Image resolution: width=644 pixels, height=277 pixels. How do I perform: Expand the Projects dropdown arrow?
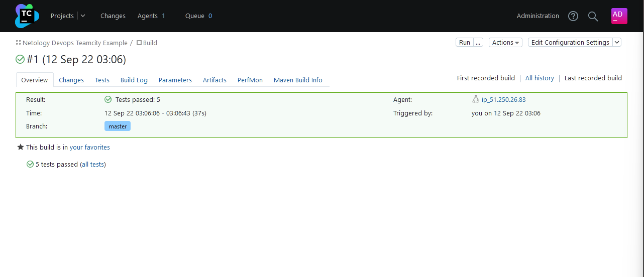point(83,16)
